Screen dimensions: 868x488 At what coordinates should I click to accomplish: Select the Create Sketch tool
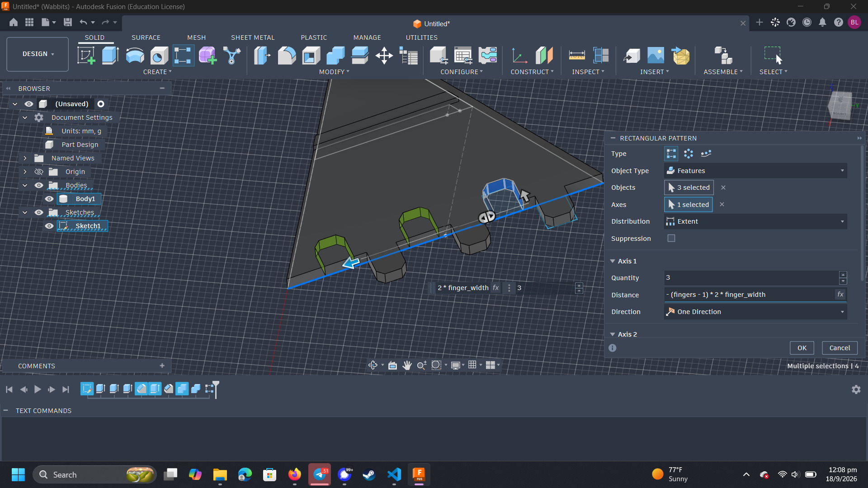pyautogui.click(x=86, y=56)
